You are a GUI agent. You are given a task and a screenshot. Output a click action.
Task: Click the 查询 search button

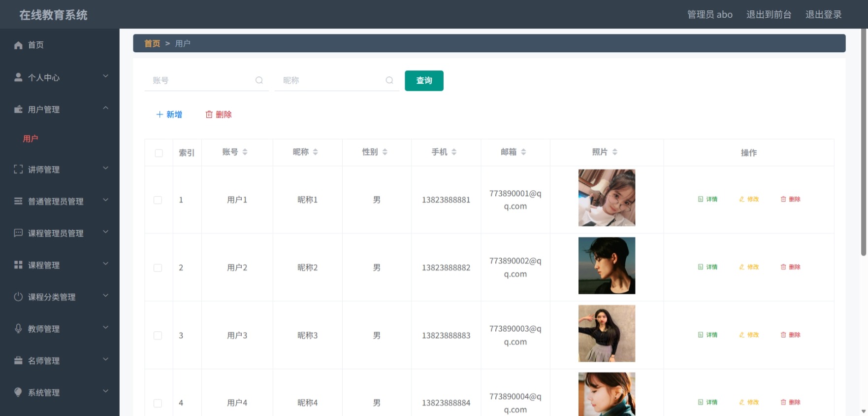(x=424, y=81)
